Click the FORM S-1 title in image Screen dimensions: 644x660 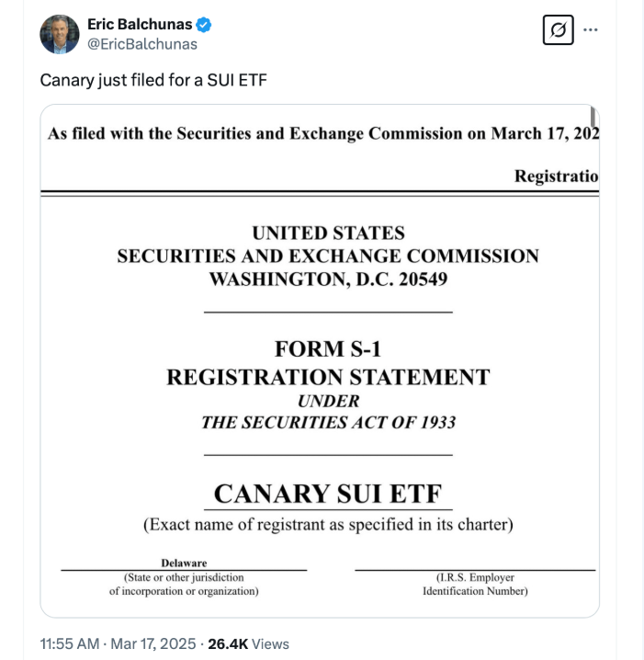(x=328, y=349)
